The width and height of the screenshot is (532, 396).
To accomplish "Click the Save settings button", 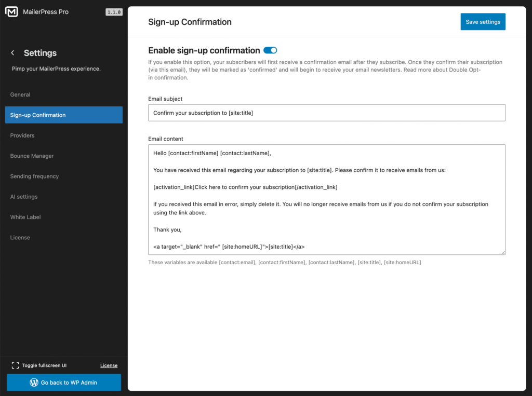I will point(483,22).
